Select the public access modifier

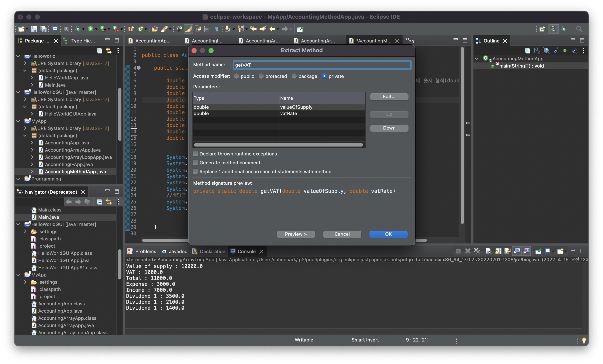pos(236,76)
